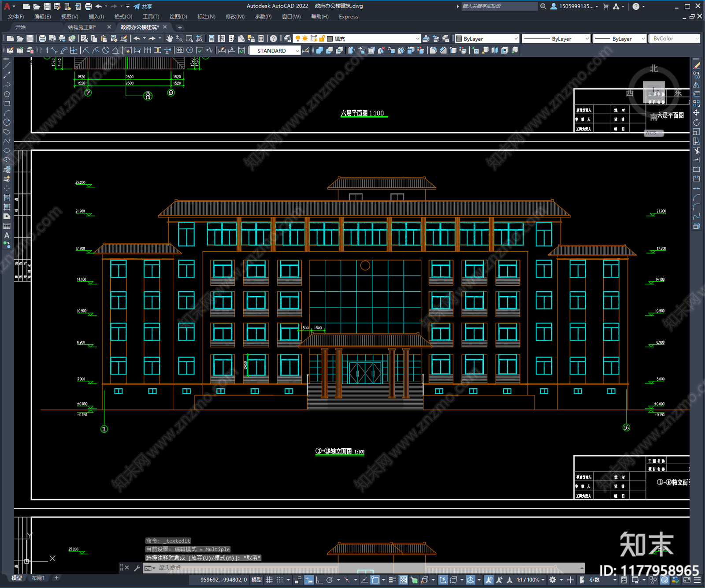Expand the annotation scale 1:1/100% dropdown
The image size is (705, 588).
[x=531, y=580]
